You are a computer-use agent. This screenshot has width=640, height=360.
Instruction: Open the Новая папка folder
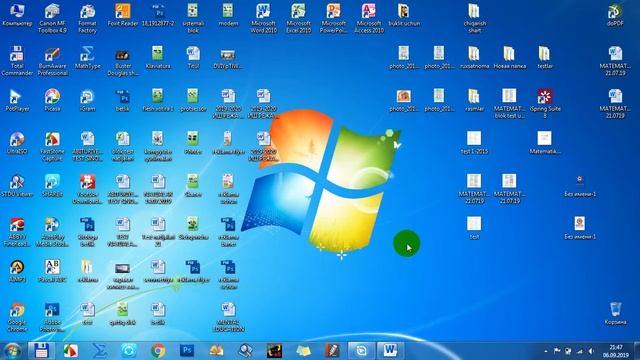tap(509, 58)
